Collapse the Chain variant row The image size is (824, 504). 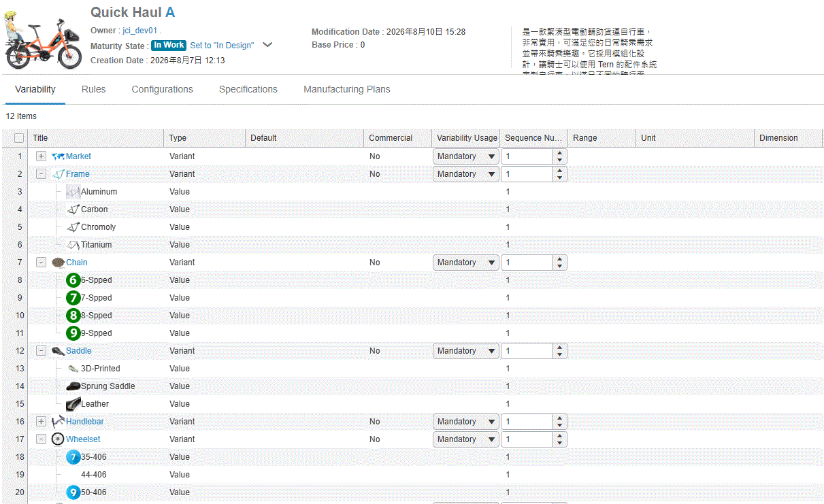click(42, 263)
